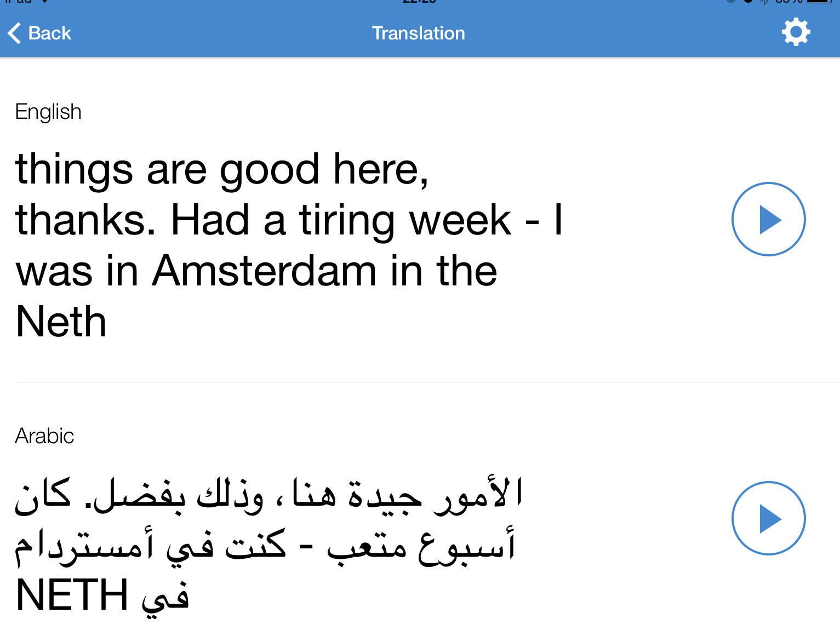
Task: Select the Arabic language label
Action: 44,436
